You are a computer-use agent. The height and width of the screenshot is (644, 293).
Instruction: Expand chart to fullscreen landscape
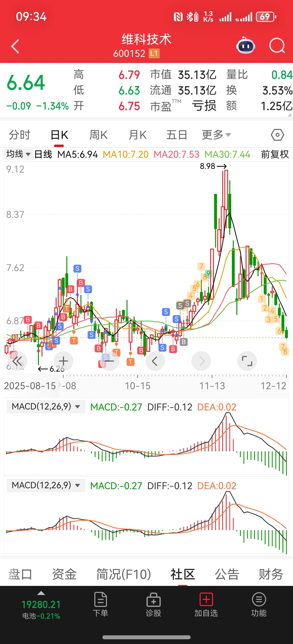(247, 361)
